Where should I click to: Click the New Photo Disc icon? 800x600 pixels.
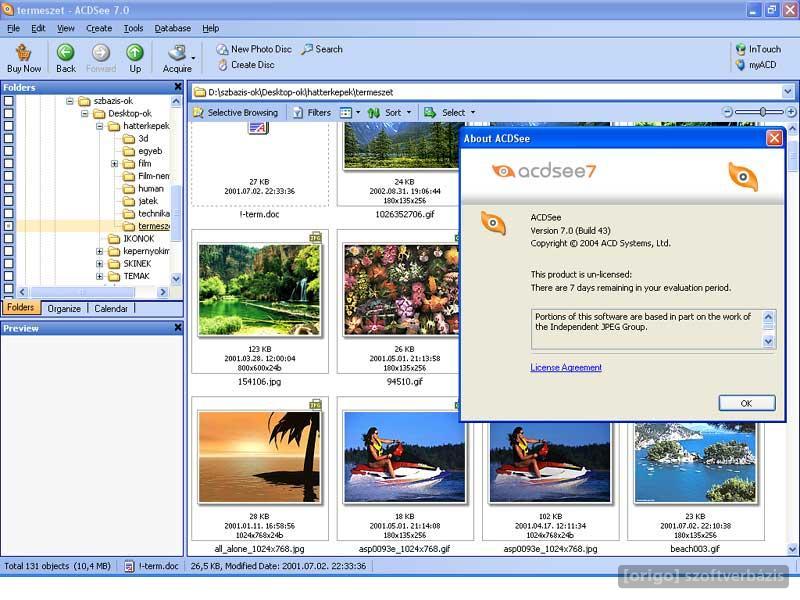222,49
